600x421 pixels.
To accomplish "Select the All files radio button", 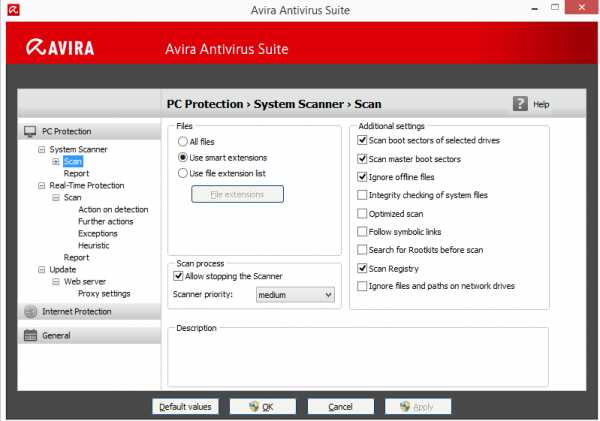I will tap(183, 142).
